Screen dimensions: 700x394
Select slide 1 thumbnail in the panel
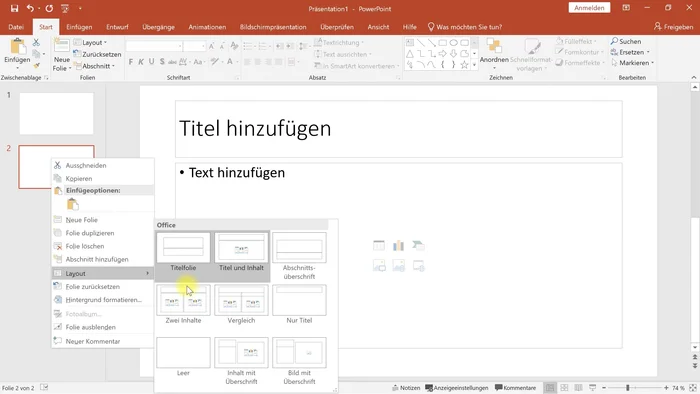(x=56, y=113)
